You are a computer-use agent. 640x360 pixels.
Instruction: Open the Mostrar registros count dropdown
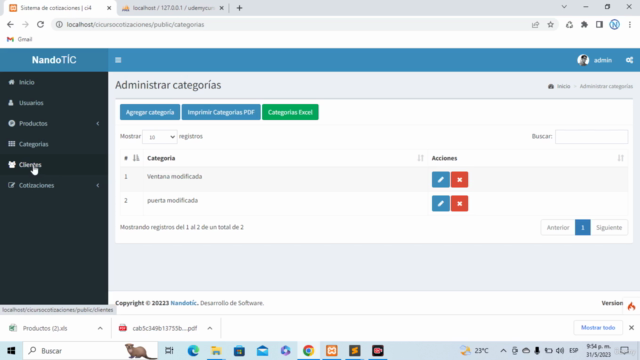tap(160, 137)
